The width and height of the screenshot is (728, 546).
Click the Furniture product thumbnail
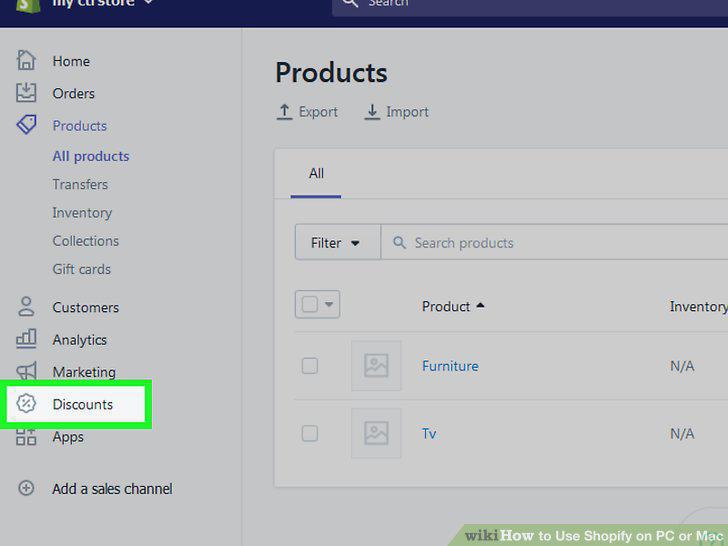(x=376, y=366)
